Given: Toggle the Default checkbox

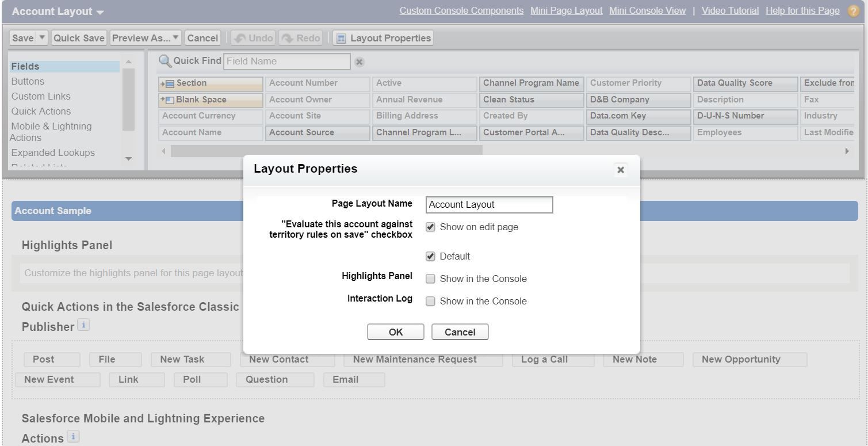Looking at the screenshot, I should 430,256.
